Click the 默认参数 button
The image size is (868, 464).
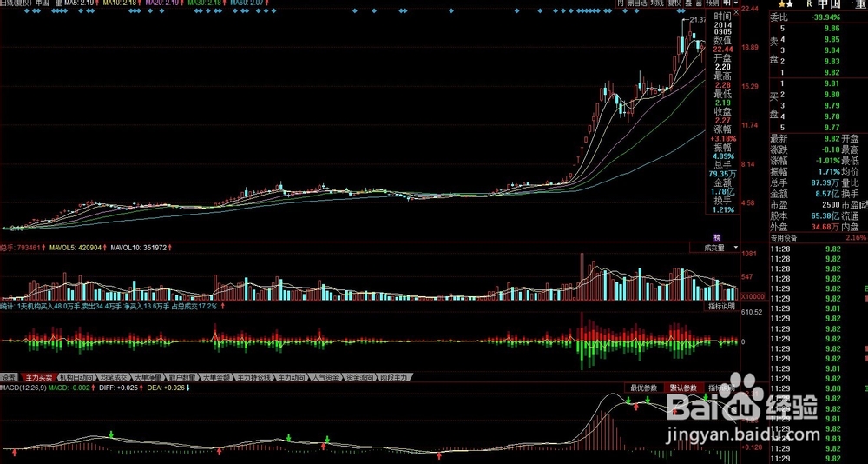pos(683,388)
